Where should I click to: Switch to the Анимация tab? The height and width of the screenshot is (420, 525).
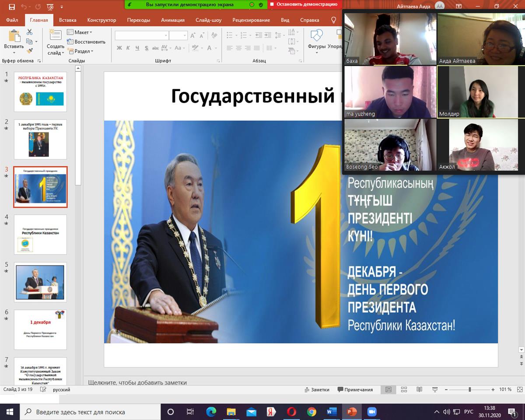172,20
